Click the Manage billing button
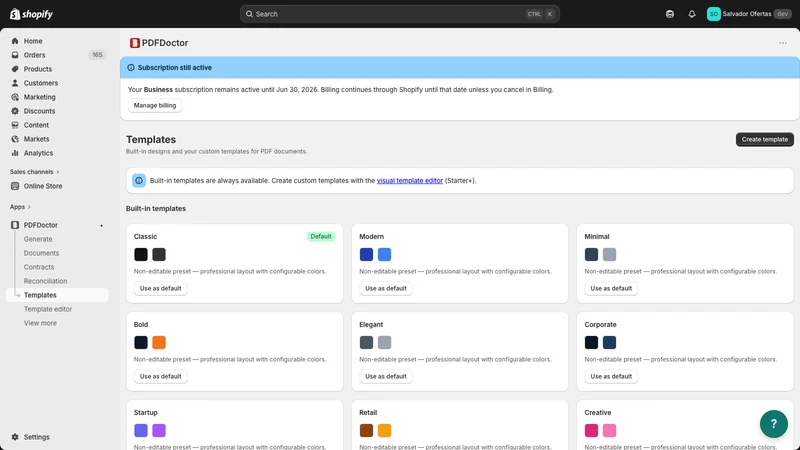The width and height of the screenshot is (800, 450). click(x=155, y=105)
